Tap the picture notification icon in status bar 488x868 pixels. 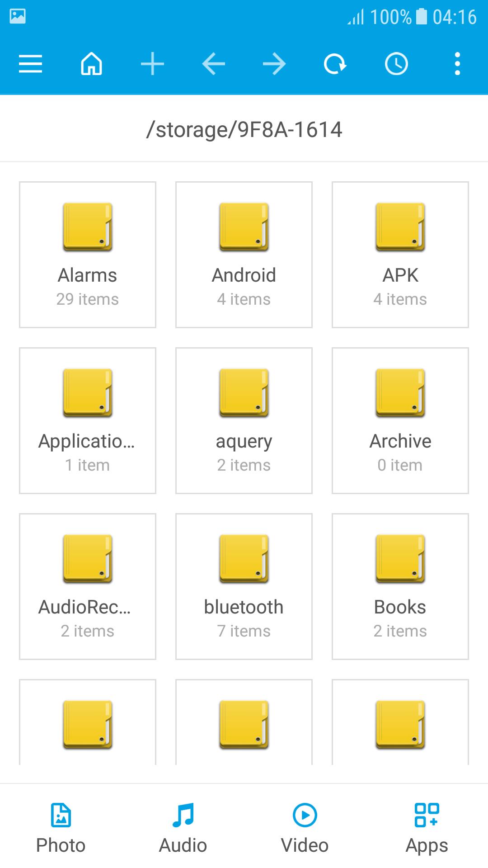(x=18, y=16)
